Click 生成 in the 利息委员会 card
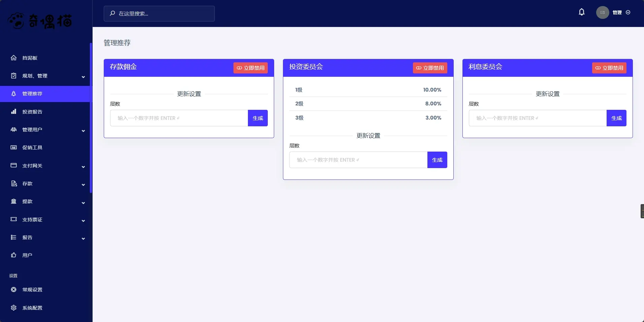 click(x=616, y=118)
